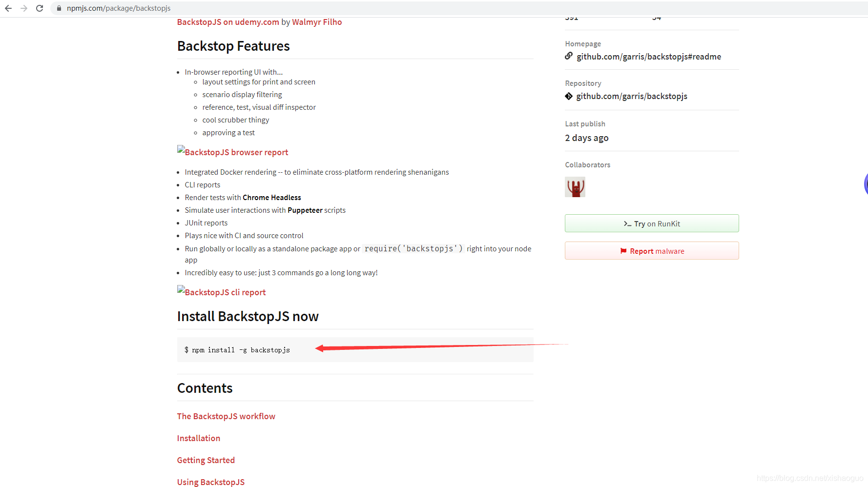Click the Repository sidebar label

click(x=583, y=83)
